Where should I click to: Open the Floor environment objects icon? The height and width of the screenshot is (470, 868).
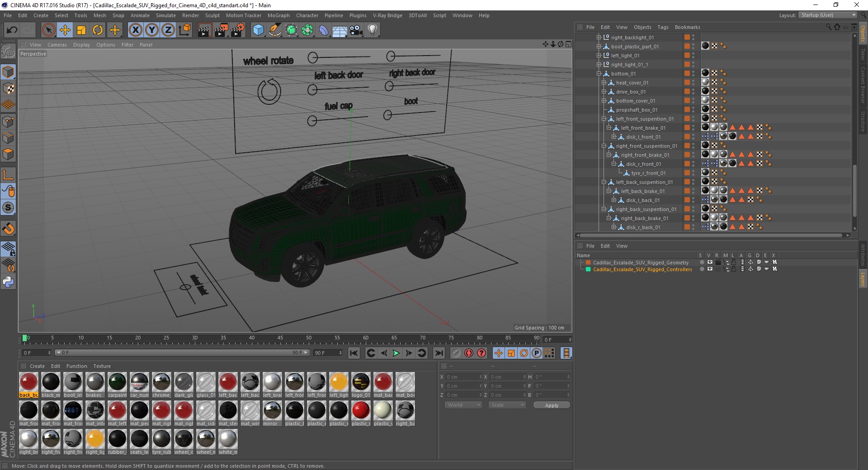pos(340,30)
